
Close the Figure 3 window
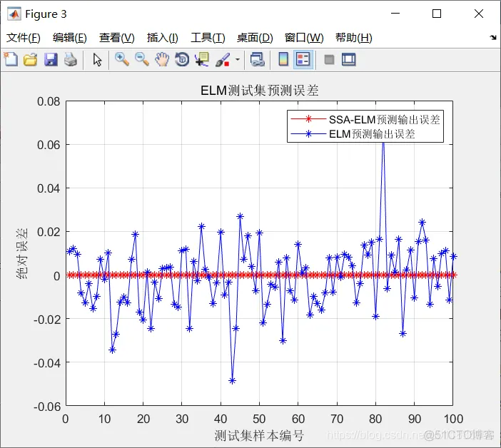click(479, 14)
